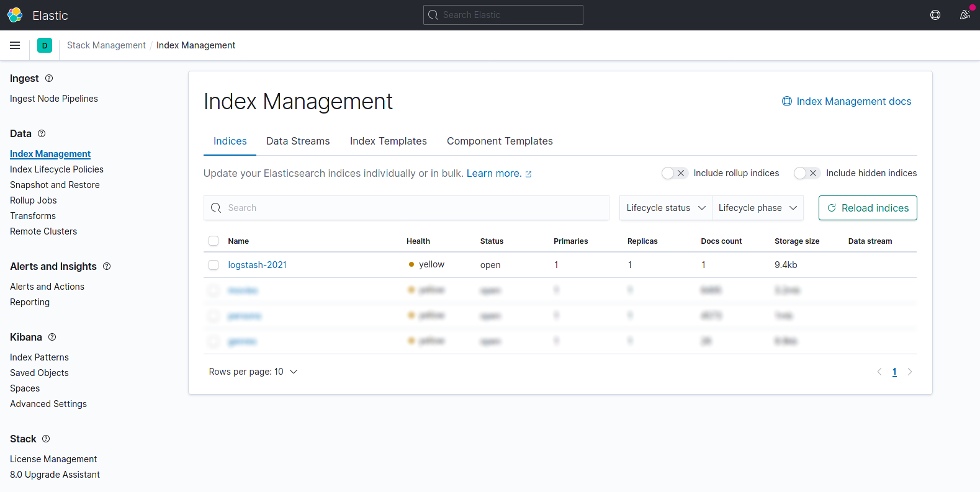Open the Lifecycle status filter dropdown
The image size is (980, 492).
[666, 208]
